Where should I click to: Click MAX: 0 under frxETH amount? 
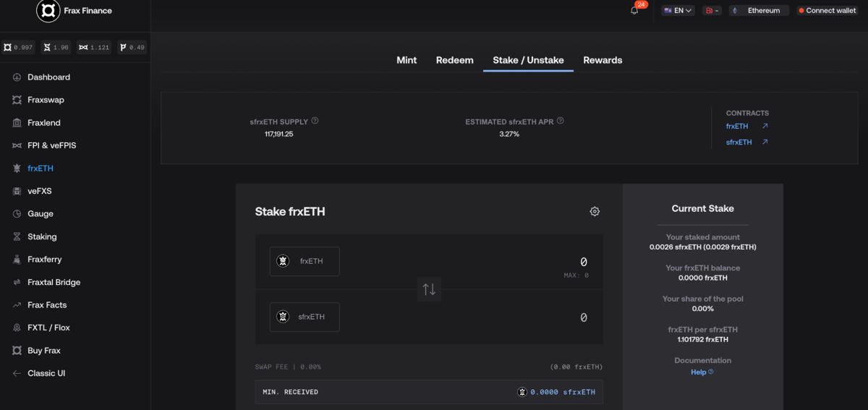pyautogui.click(x=576, y=276)
